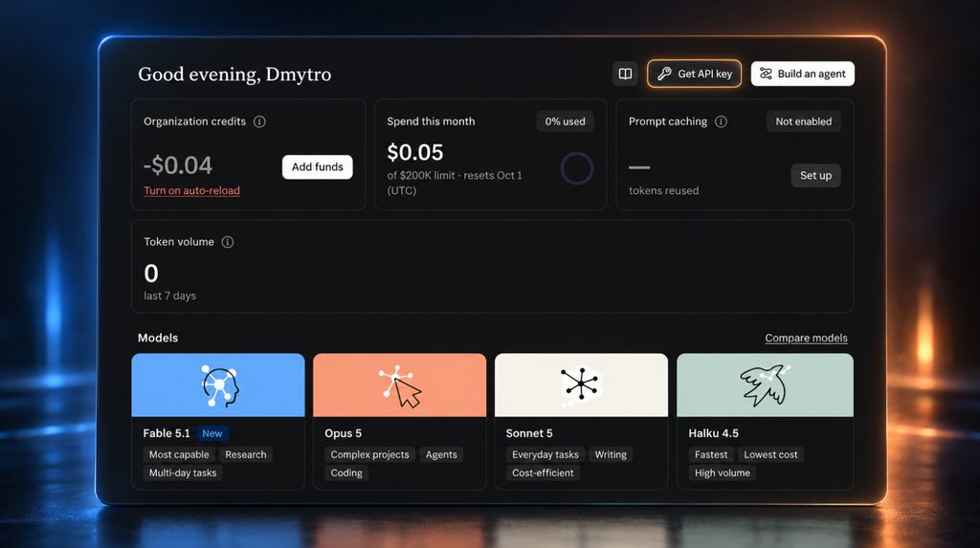Click the New badge next to Fable 5.1
Screen dimensions: 980x548
(212, 433)
